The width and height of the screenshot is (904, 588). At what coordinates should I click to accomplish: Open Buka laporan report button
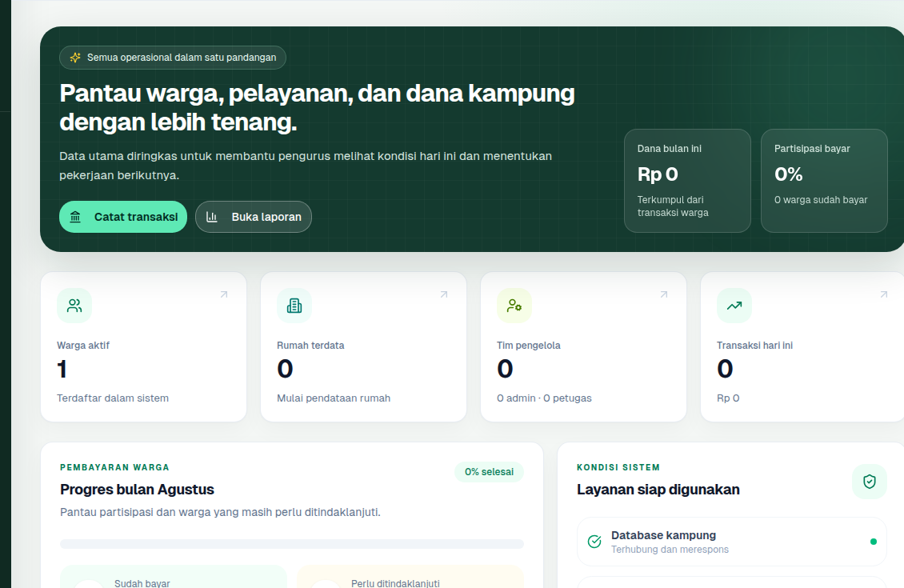click(x=254, y=217)
